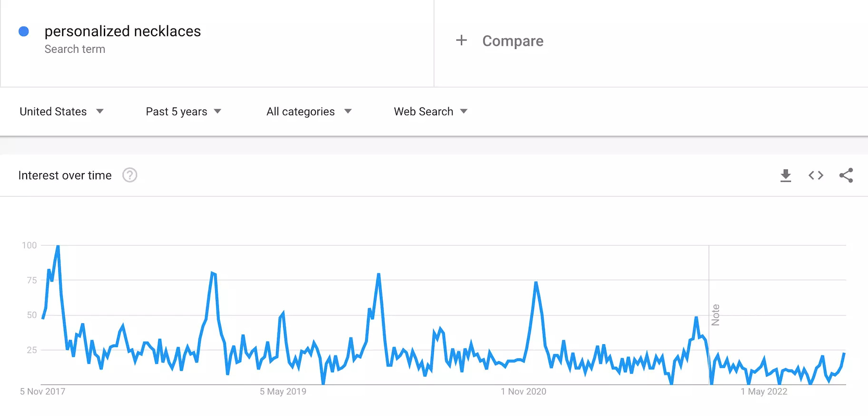This screenshot has width=868, height=416.
Task: Expand the All categories dropdown
Action: pyautogui.click(x=309, y=112)
